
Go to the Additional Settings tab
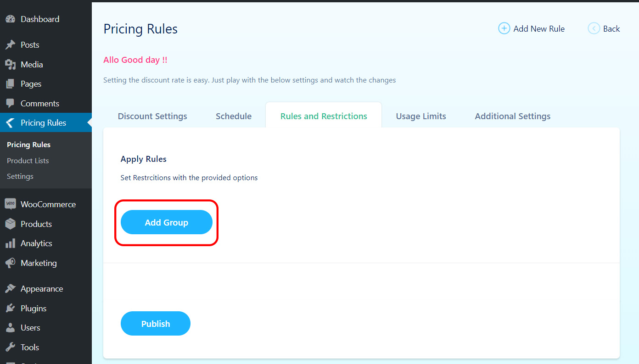pos(513,116)
